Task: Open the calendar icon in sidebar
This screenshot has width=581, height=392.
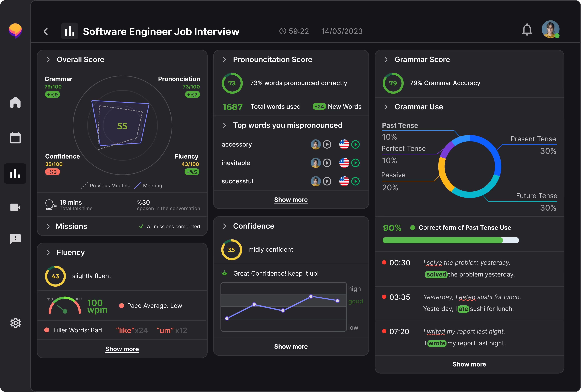Action: (15, 138)
